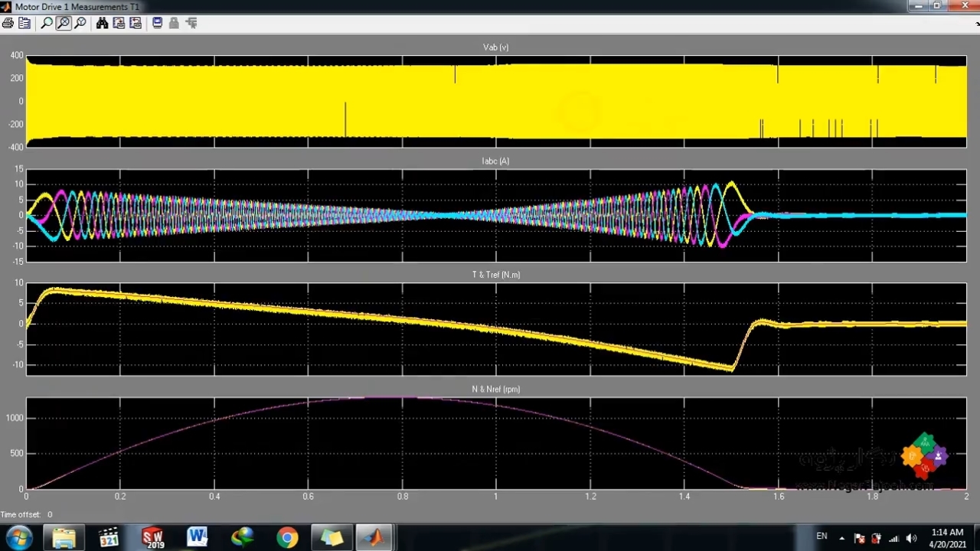Toggle the Zoom X-axis tool
Viewport: 980px width, 551px height.
(64, 23)
